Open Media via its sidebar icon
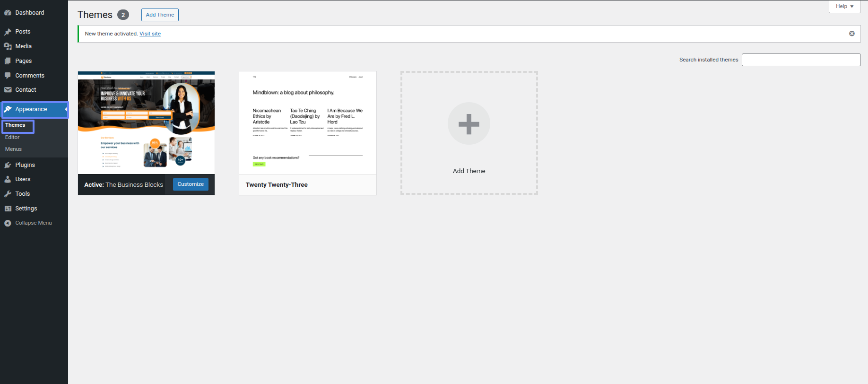Image resolution: width=868 pixels, height=384 pixels. tap(8, 46)
